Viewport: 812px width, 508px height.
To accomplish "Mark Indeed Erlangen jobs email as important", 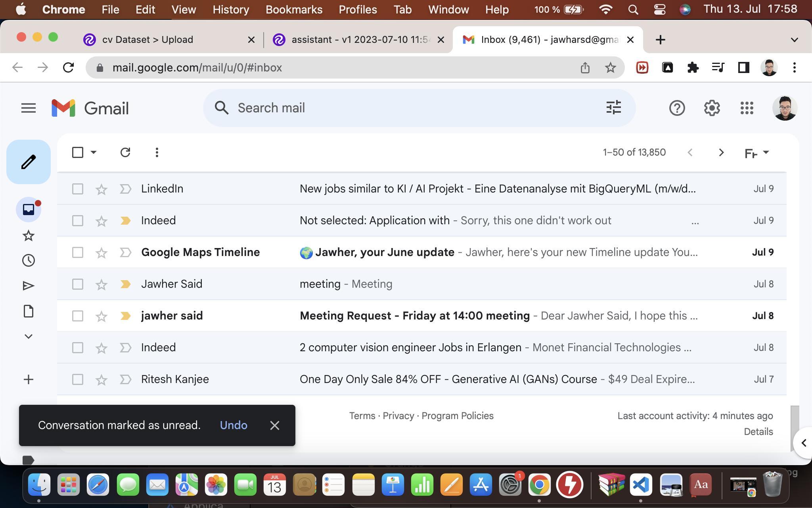I will [125, 348].
